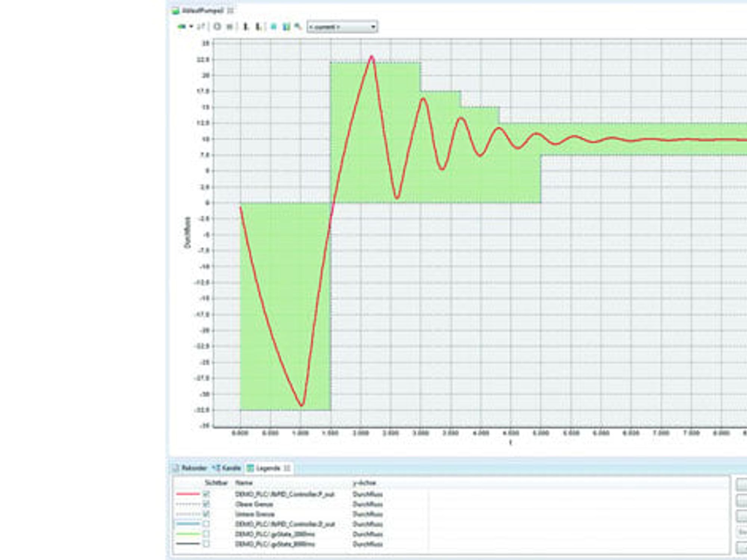
Task: Click the grey grid icon in the chart toolbar
Action: [229, 27]
